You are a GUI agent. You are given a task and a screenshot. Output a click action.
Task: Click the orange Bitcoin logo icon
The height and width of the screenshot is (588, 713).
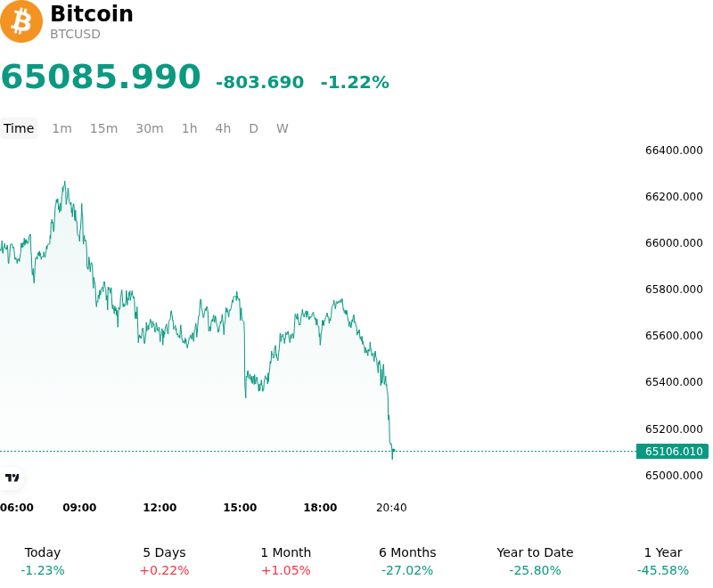click(x=20, y=21)
